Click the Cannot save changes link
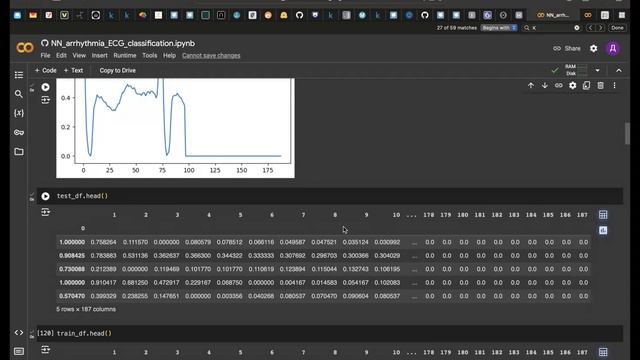Screen dimensions: 640x360 211,56
